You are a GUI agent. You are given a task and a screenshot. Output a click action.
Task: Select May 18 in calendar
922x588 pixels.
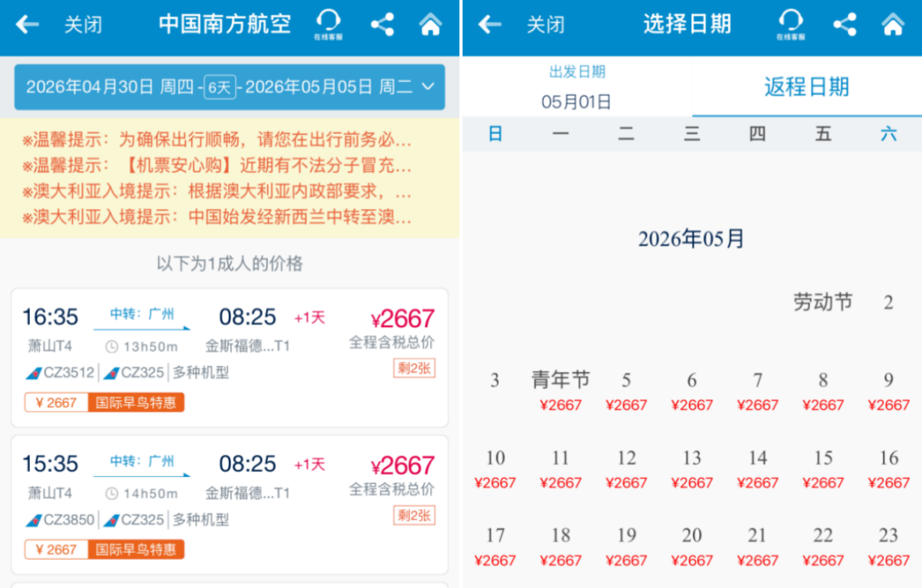(560, 547)
